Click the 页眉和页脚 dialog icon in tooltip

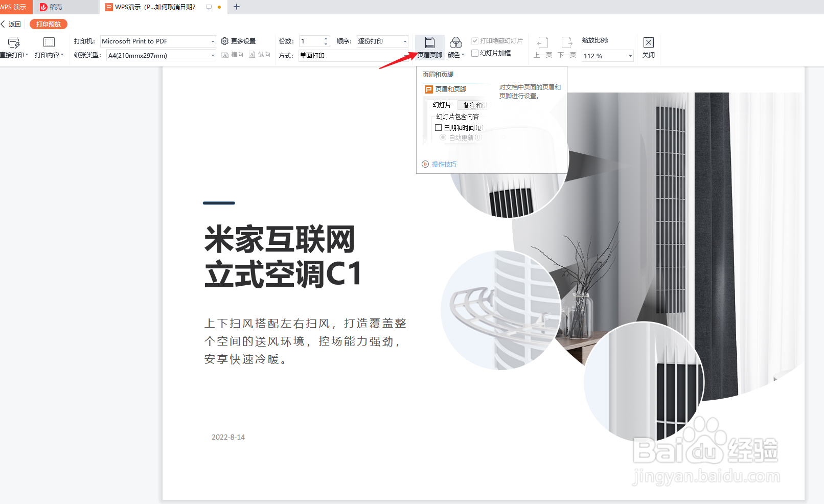tap(429, 89)
